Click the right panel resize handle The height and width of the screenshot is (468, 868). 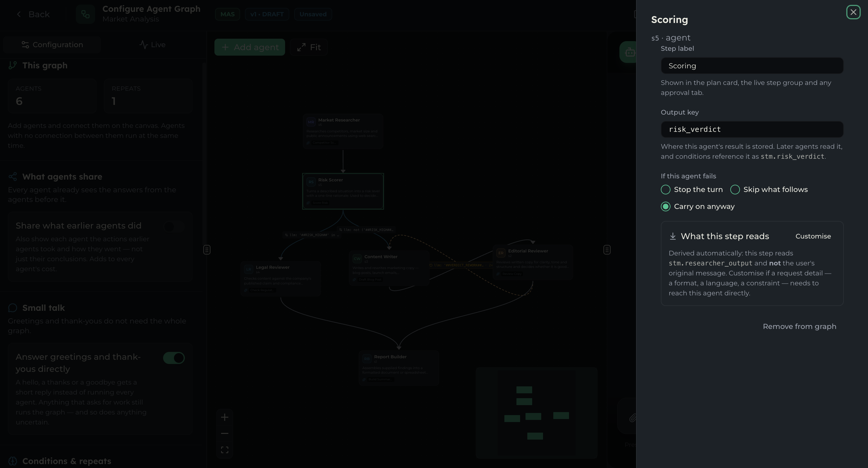click(x=607, y=250)
